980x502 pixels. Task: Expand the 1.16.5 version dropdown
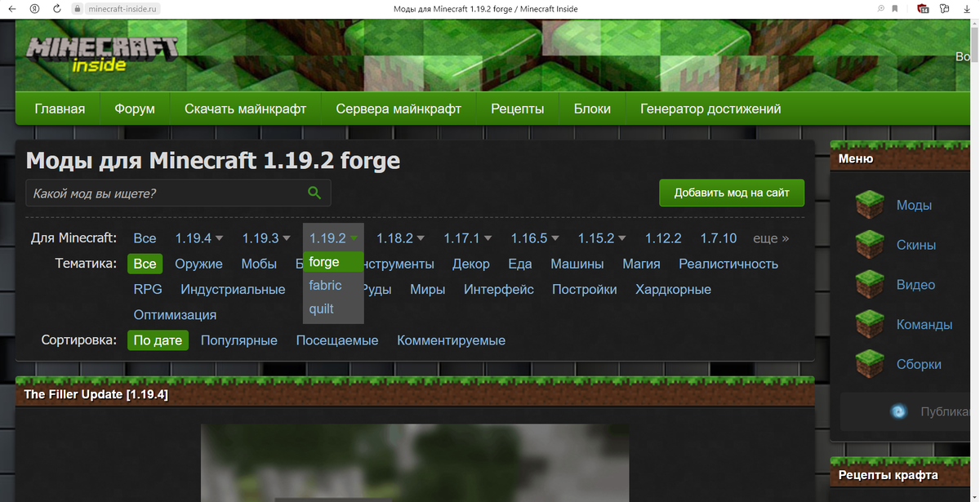(x=555, y=238)
